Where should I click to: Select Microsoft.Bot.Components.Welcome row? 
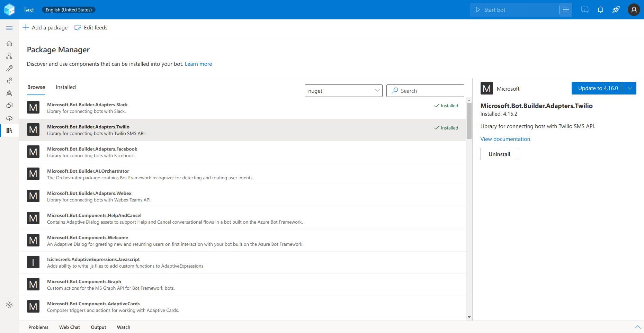(x=242, y=241)
